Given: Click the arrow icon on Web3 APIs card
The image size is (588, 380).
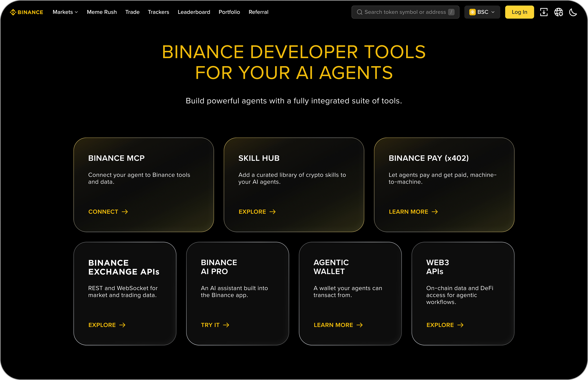Looking at the screenshot, I should [460, 325].
